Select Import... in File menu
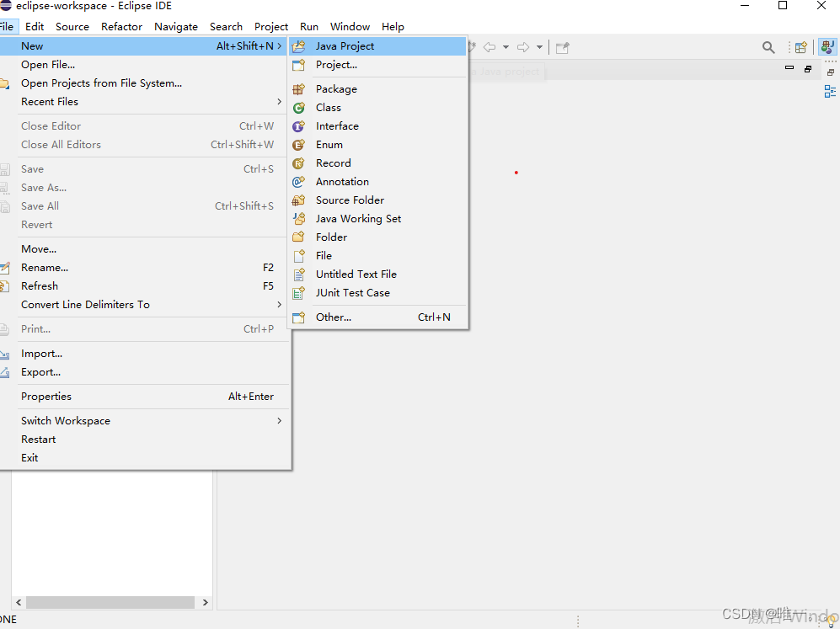The image size is (840, 629). tap(145, 354)
